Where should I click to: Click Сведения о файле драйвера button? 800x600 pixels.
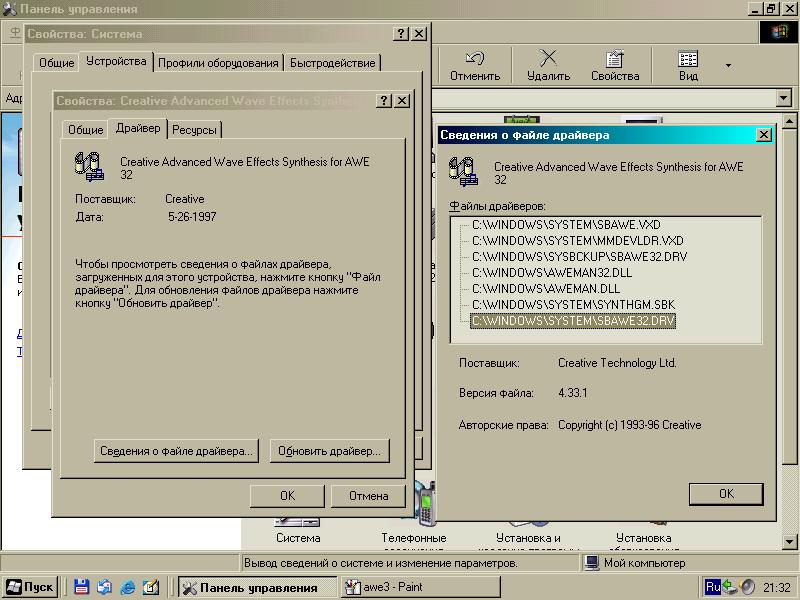point(176,451)
